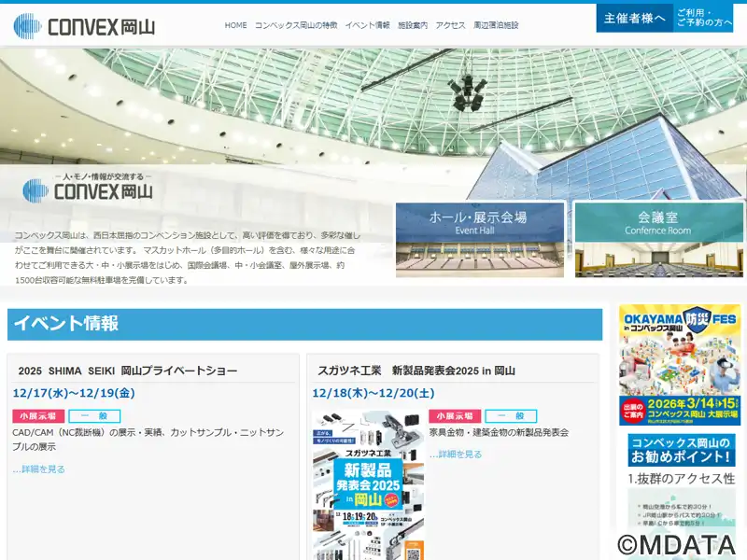Open the ホール・展示会場 Event Hall card
This screenshot has width=747, height=560.
point(480,240)
